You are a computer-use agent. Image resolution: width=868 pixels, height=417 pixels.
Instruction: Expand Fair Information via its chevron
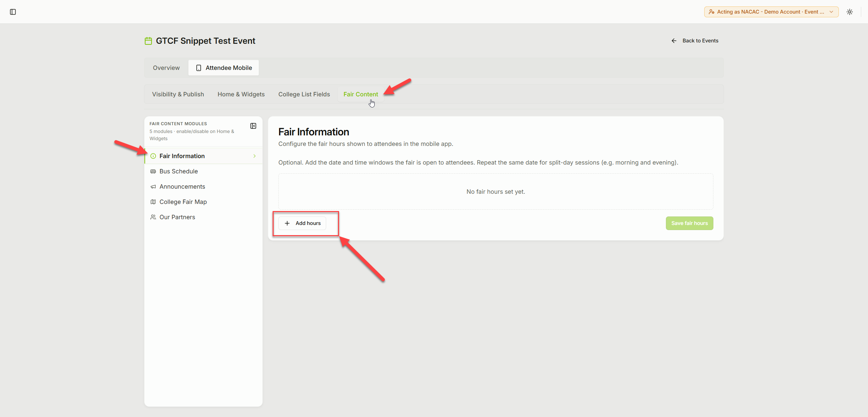[x=255, y=156]
